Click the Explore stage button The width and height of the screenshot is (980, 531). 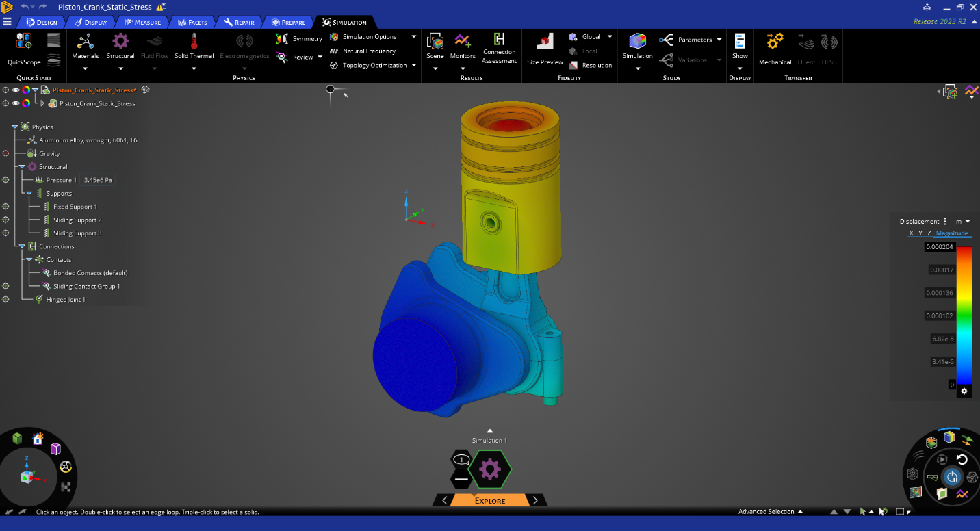click(490, 500)
